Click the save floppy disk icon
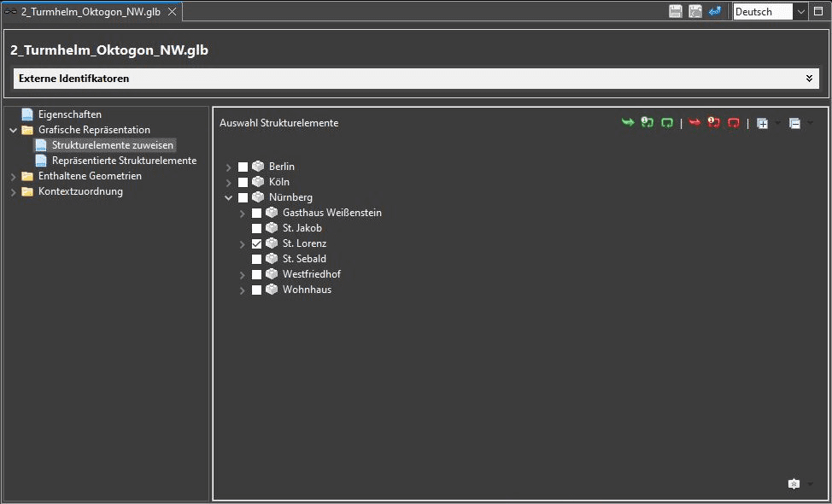This screenshot has height=504, width=832. [676, 12]
